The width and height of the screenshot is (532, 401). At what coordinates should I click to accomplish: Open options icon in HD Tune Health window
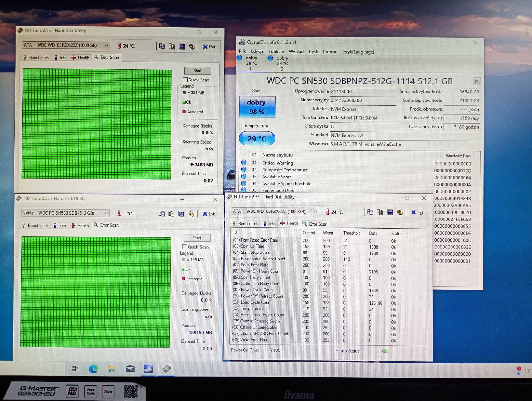(x=400, y=212)
